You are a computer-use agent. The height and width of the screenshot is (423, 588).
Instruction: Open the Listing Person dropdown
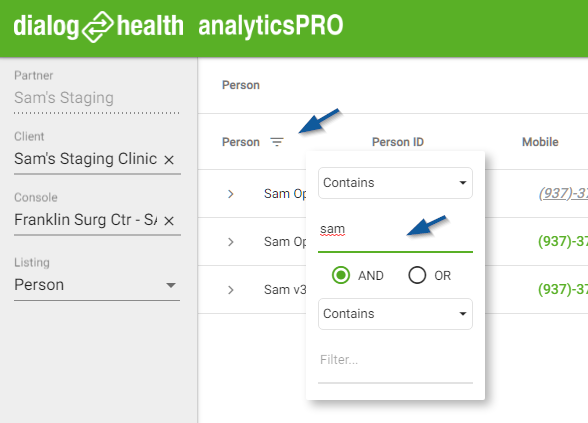point(97,285)
